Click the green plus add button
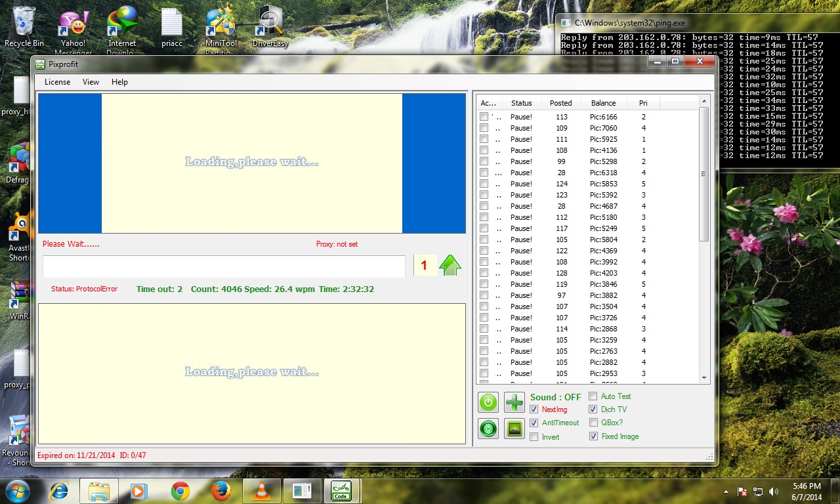Viewport: 840px width, 504px height. point(514,402)
